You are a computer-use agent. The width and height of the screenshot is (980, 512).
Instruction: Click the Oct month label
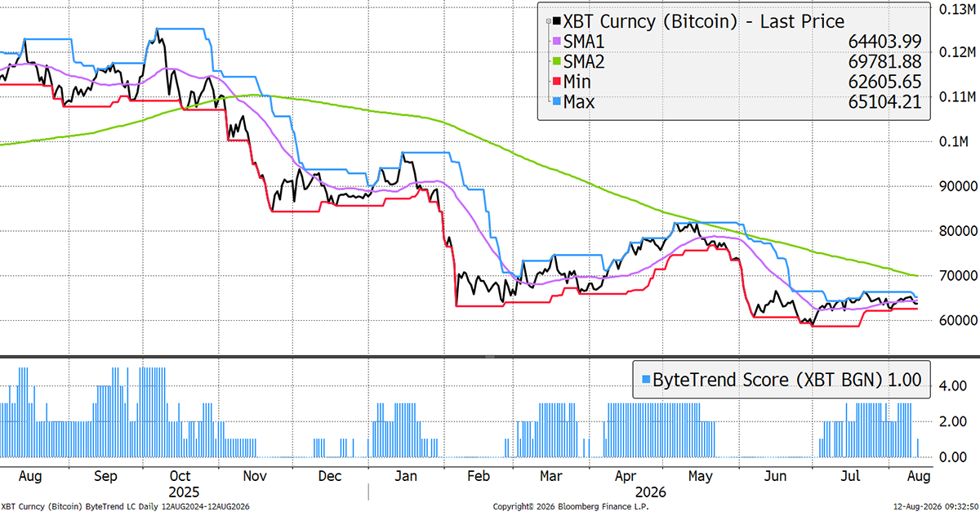coord(180,475)
